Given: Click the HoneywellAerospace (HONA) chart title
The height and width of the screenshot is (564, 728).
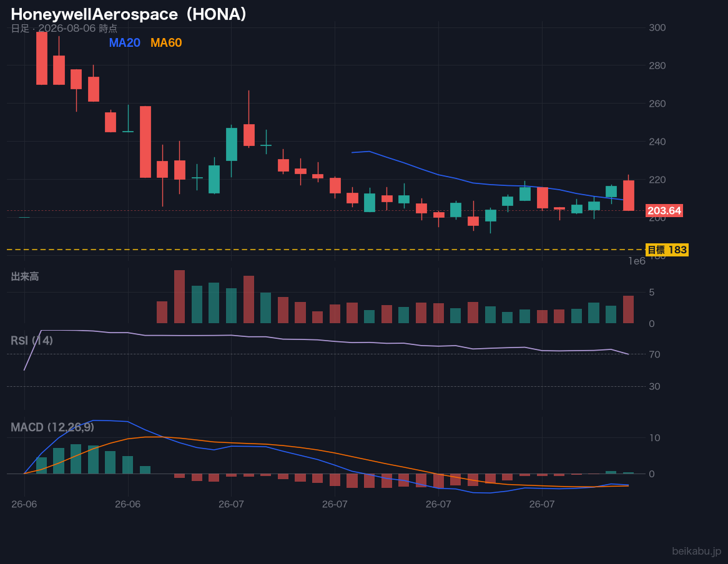Looking at the screenshot, I should click(129, 14).
